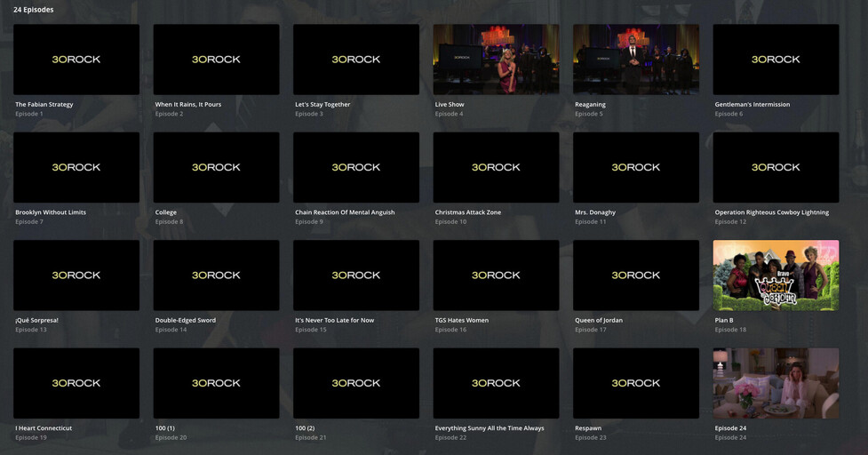
Task: Click the title text The Fabian Strategy
Action: click(44, 104)
